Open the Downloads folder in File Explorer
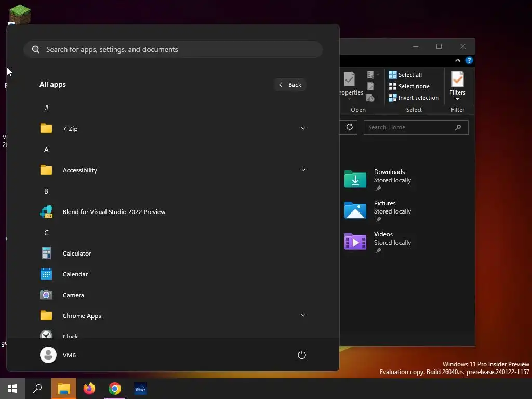 378,179
